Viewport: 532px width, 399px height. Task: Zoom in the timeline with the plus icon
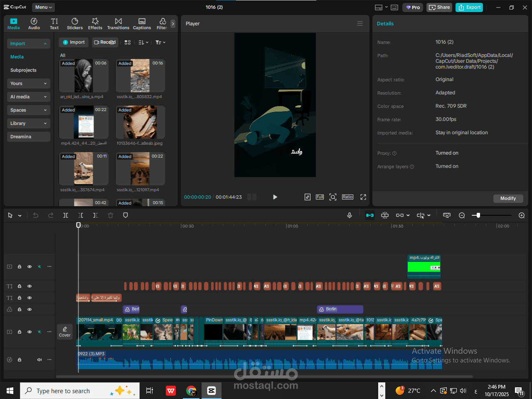pos(522,215)
